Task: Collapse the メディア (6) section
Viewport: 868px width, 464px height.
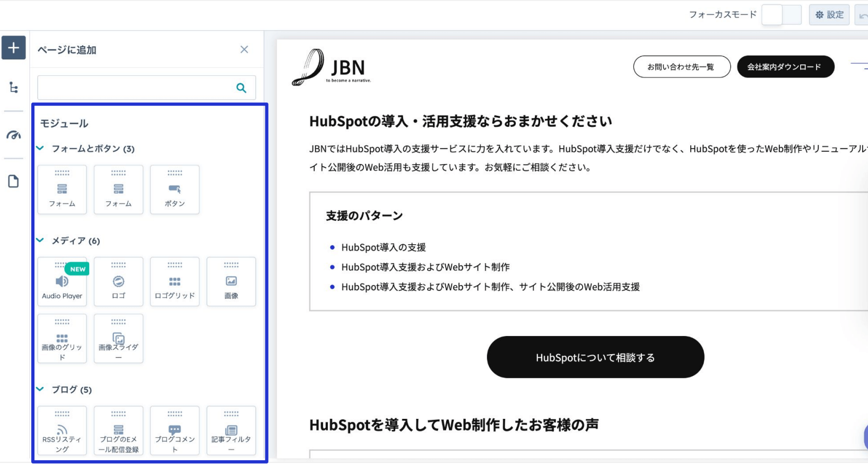Action: [x=40, y=240]
